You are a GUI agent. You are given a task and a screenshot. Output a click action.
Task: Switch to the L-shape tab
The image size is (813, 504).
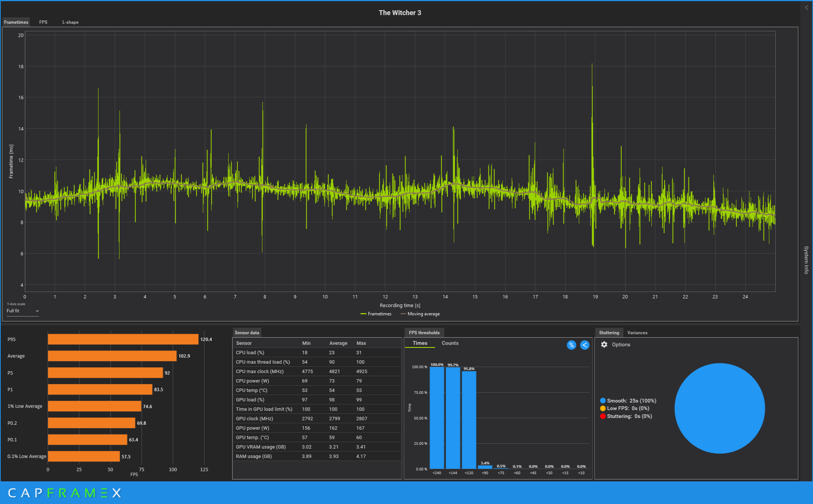[70, 22]
